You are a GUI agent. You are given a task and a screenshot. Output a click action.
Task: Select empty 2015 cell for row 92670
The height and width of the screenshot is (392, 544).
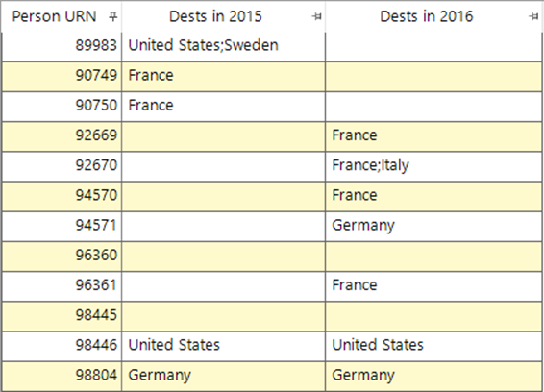223,166
